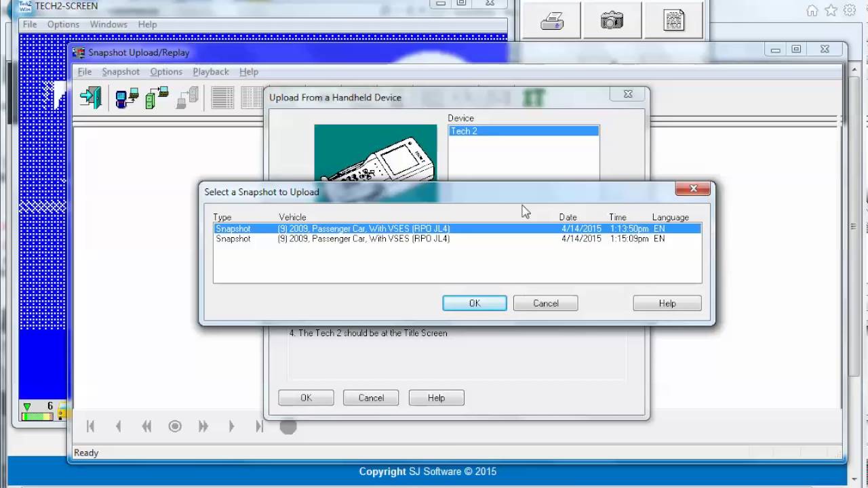
Task: Jump to last frame playback button
Action: point(259,426)
